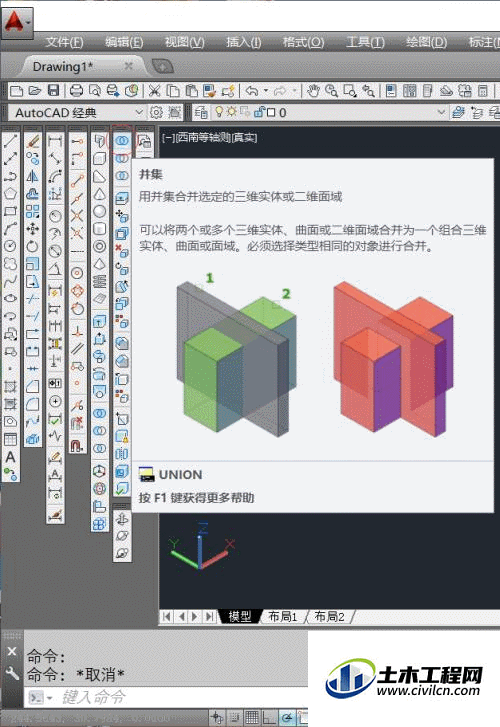Go to last layout tab arrow
500x727 pixels.
(x=210, y=617)
